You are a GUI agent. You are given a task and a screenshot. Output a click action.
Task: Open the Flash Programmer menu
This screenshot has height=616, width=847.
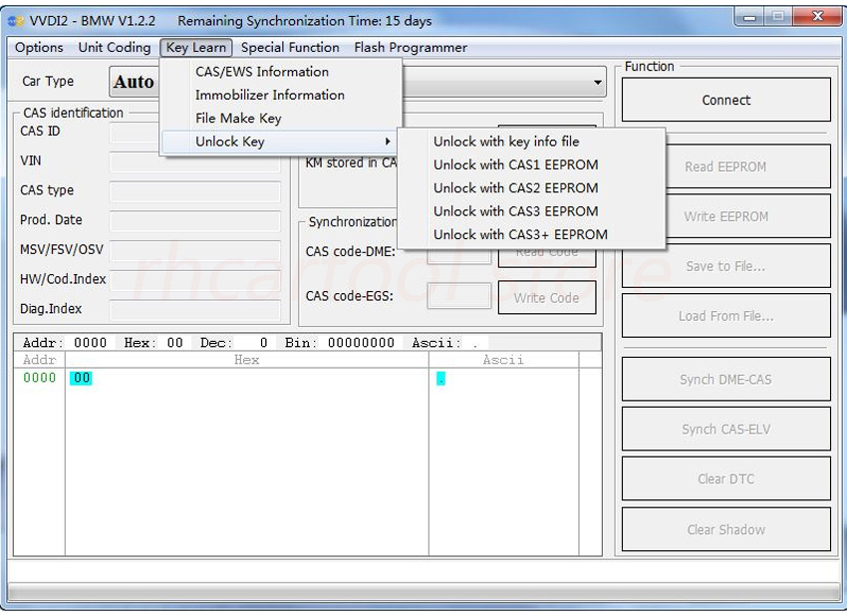pyautogui.click(x=411, y=48)
